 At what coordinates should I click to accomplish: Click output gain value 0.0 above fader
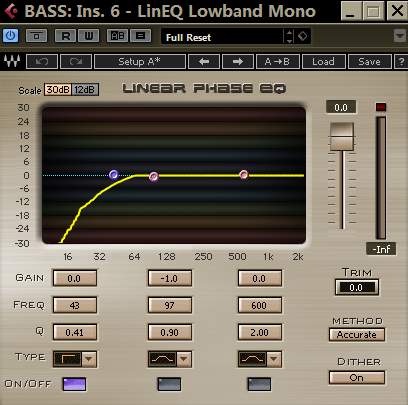click(341, 107)
